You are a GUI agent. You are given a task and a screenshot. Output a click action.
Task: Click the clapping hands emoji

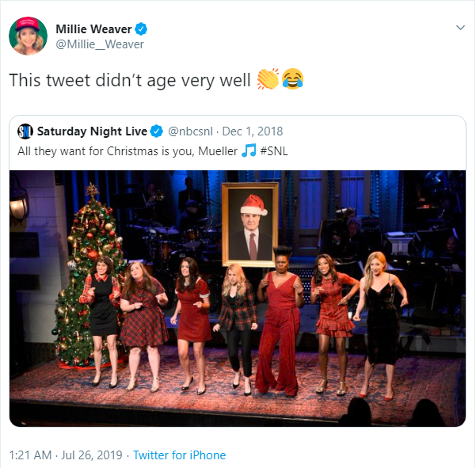click(x=268, y=80)
